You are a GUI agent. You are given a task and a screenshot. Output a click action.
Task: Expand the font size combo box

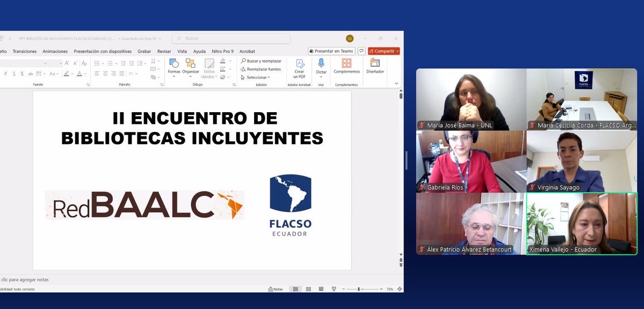[x=60, y=63]
